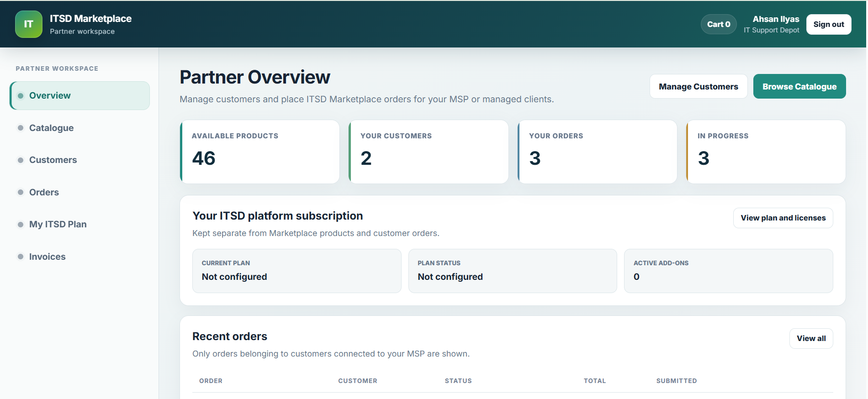Click View all recent orders

coord(811,338)
